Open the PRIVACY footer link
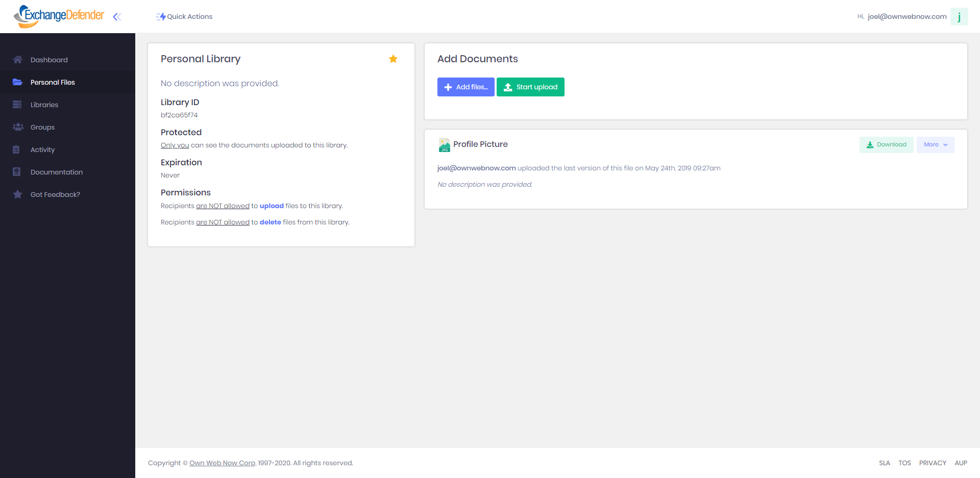Viewport: 980px width, 478px height. click(x=933, y=463)
